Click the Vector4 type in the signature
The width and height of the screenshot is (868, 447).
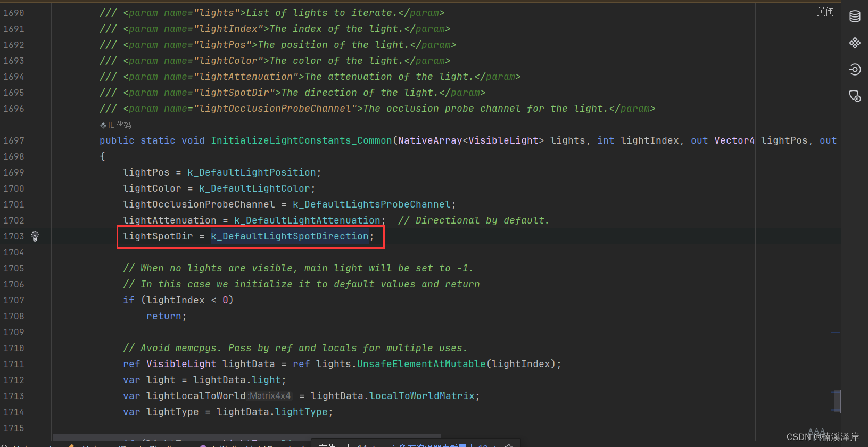click(734, 140)
